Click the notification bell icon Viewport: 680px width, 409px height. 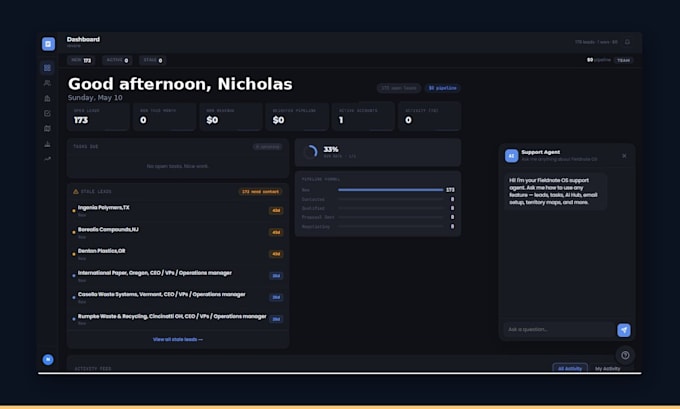pos(627,42)
